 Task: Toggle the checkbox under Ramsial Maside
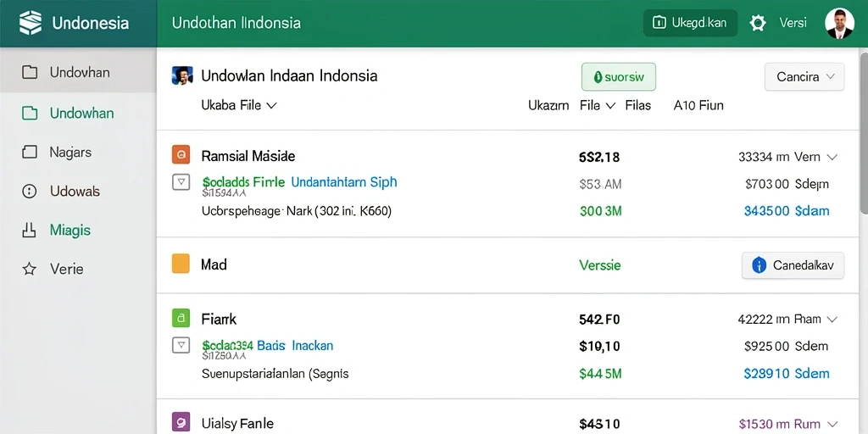(x=181, y=181)
